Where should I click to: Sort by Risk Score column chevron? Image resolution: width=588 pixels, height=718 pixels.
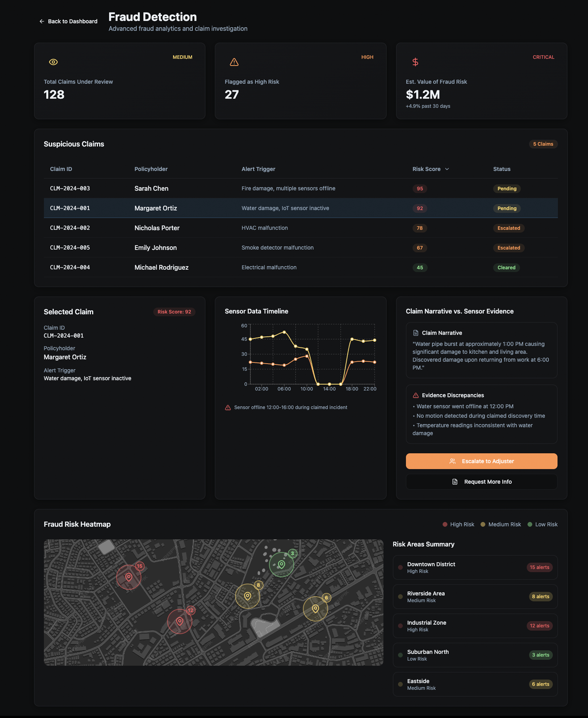pyautogui.click(x=447, y=169)
